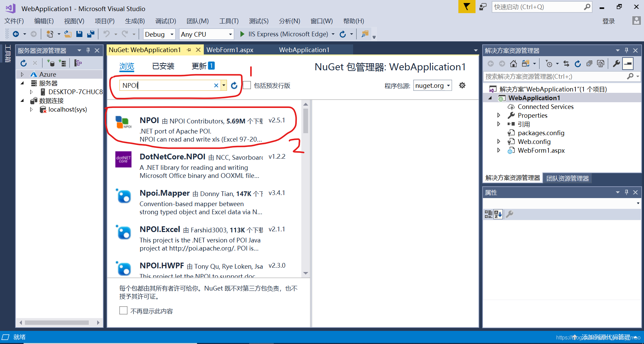Toggle auto-hide pin on Server Explorer panel
This screenshot has height=344, width=644.
[x=88, y=50]
